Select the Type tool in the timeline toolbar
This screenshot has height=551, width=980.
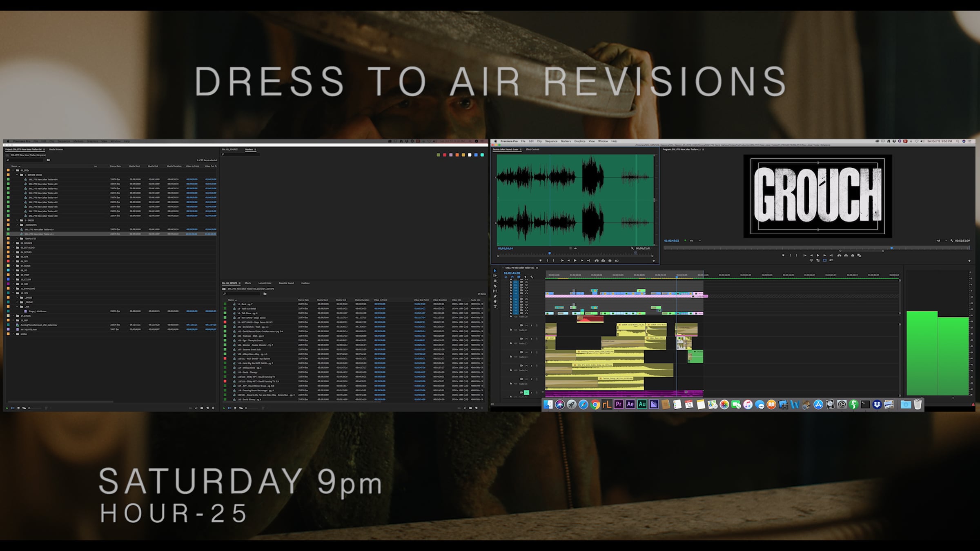click(x=495, y=306)
